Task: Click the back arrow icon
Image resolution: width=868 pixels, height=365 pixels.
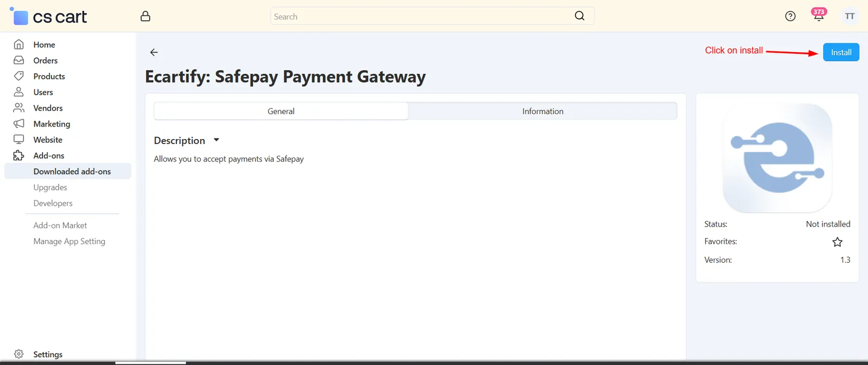Action: coord(154,52)
